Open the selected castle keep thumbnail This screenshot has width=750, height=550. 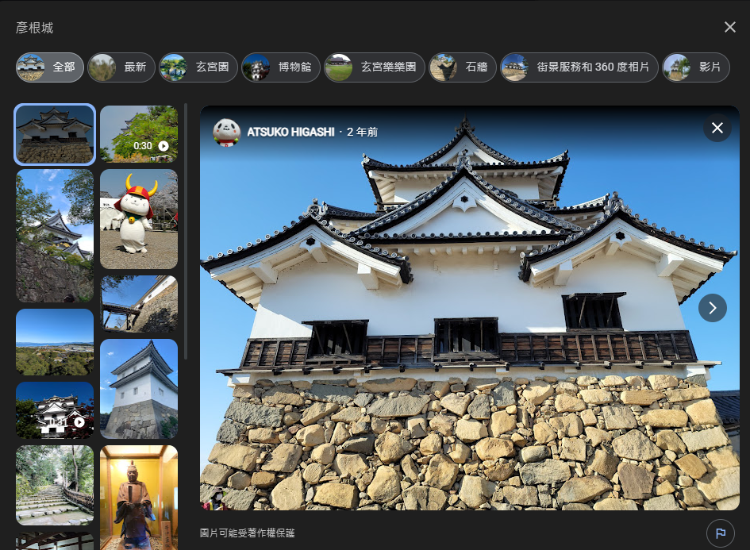[55, 134]
